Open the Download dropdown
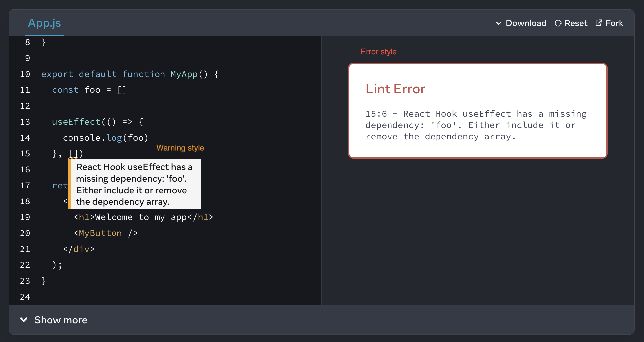644x342 pixels. click(x=521, y=23)
